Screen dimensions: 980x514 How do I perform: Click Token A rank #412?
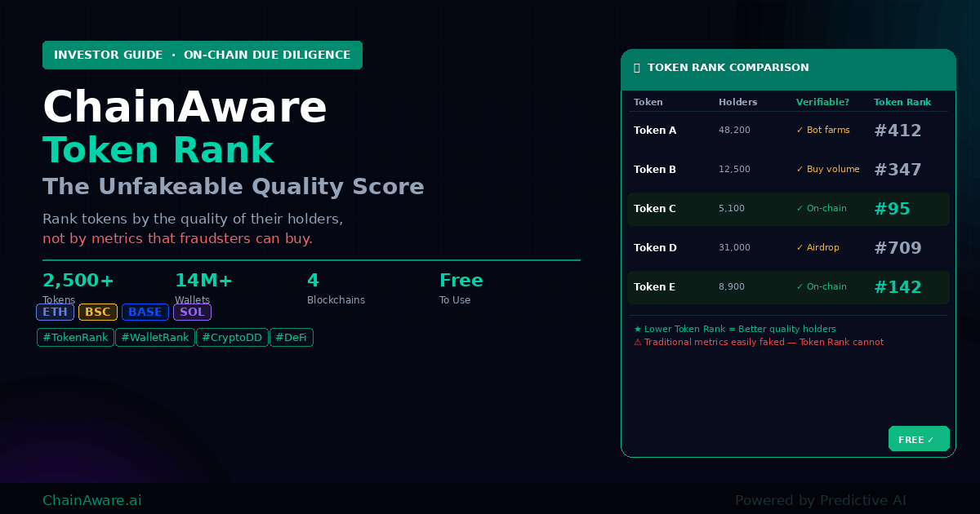click(898, 131)
